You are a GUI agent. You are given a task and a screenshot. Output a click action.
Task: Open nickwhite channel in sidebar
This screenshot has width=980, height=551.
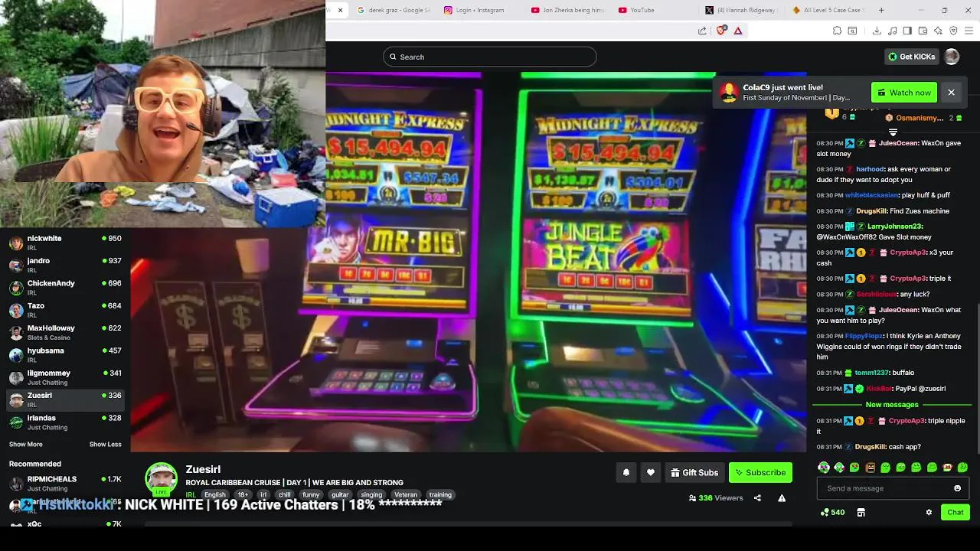[x=65, y=243]
